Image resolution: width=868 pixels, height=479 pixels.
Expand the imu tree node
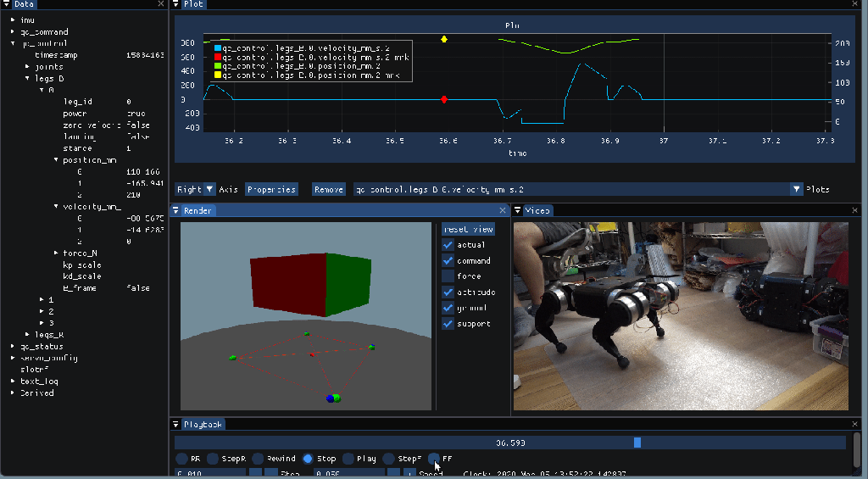(x=13, y=19)
